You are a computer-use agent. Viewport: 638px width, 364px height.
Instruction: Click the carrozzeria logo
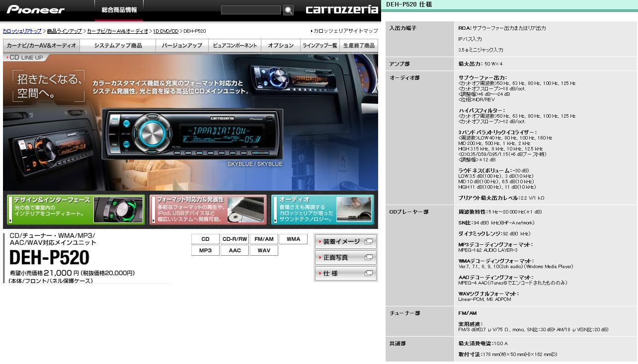pos(341,9)
